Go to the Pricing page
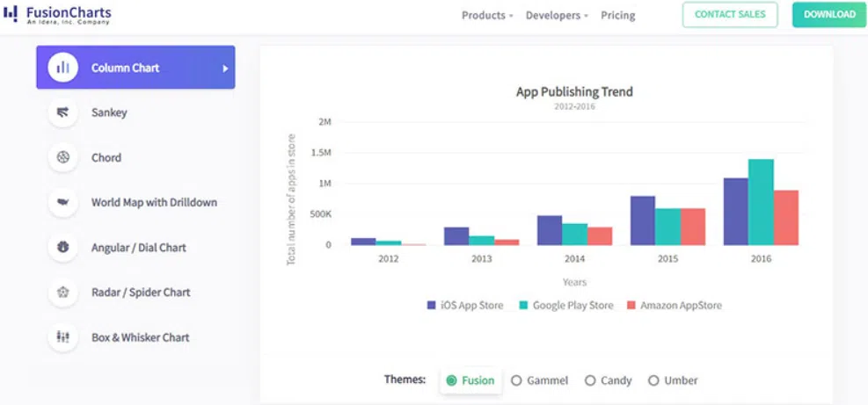The width and height of the screenshot is (868, 405). [617, 16]
